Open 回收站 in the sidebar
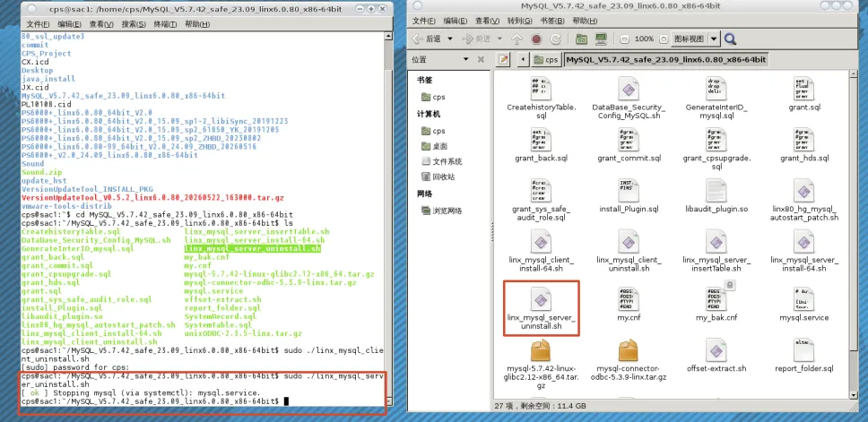The image size is (868, 422). pos(438,177)
